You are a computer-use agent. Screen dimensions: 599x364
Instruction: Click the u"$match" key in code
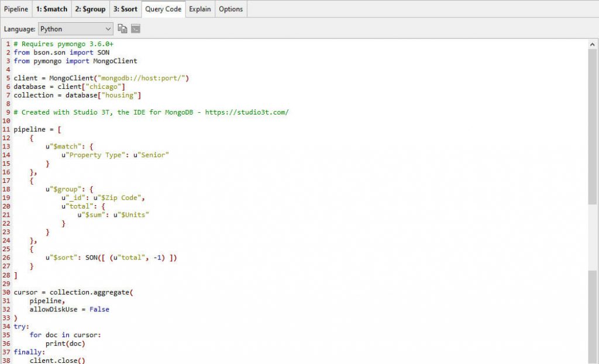click(63, 146)
